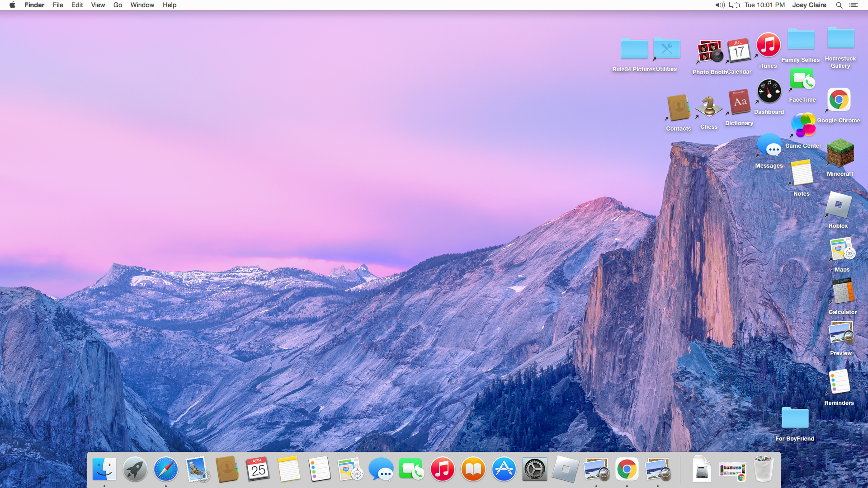This screenshot has width=868, height=488.
Task: Show Notification Center from menu bar
Action: point(853,5)
